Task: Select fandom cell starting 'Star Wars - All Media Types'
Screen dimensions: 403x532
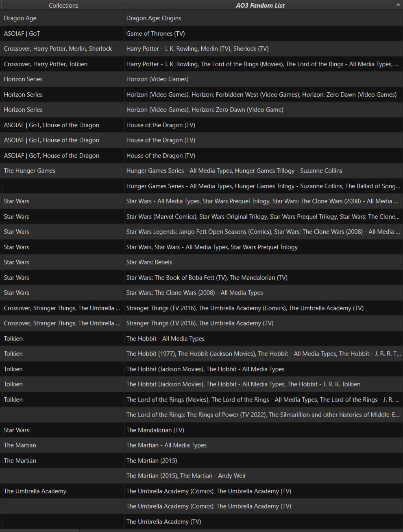Action: click(x=264, y=201)
